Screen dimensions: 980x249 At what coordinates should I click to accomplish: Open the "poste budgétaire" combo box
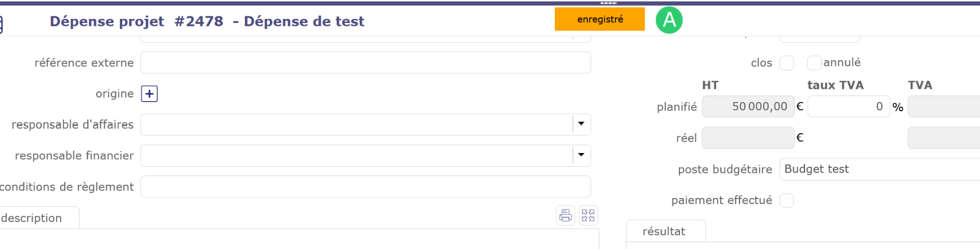pyautogui.click(x=879, y=169)
